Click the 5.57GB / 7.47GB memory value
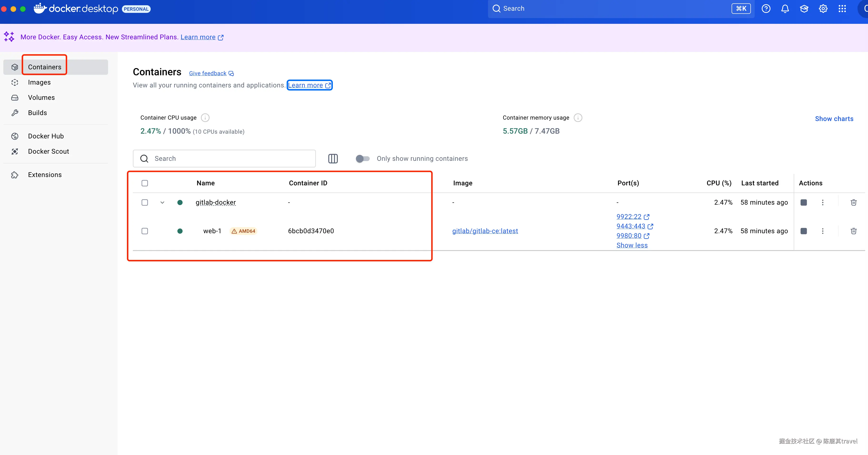Screen dimensions: 868x455 (531, 131)
